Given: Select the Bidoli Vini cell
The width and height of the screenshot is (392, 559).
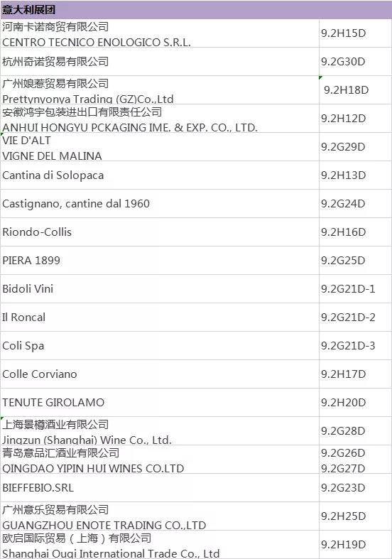Looking at the screenshot, I should (x=160, y=289).
